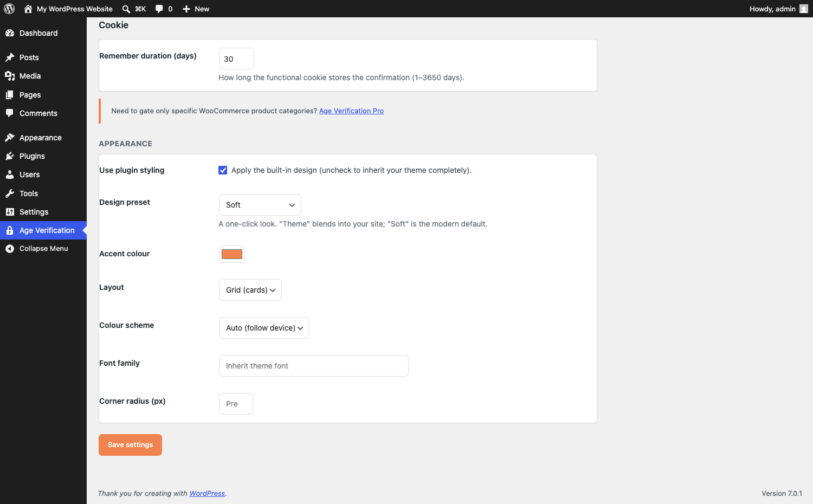
Task: Click the Posts pin icon
Action: point(10,57)
